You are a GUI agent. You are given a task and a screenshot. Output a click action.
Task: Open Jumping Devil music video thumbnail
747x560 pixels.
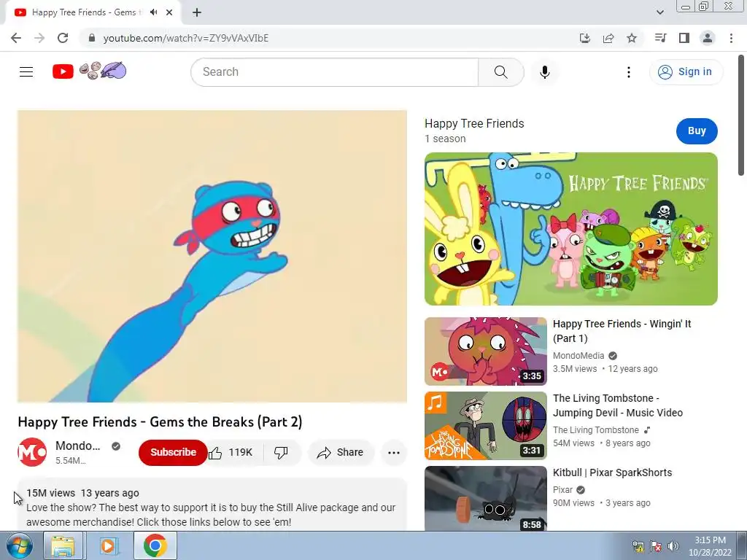coord(485,426)
